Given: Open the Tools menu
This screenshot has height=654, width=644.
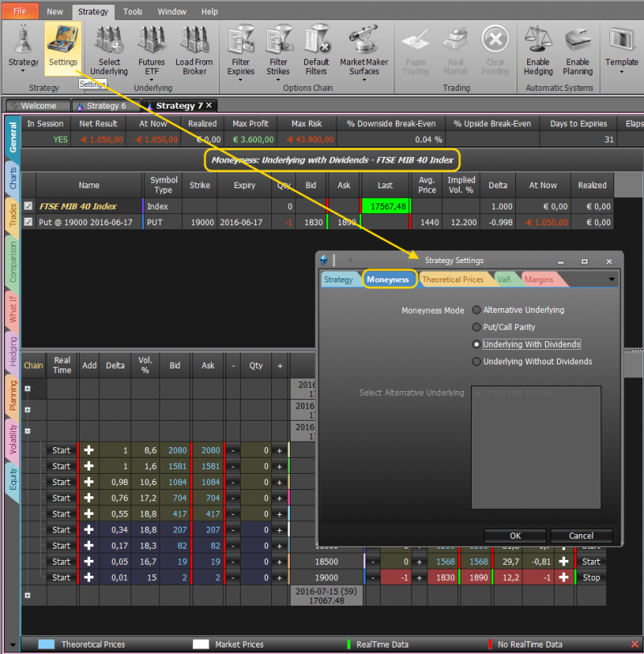Looking at the screenshot, I should pos(133,12).
